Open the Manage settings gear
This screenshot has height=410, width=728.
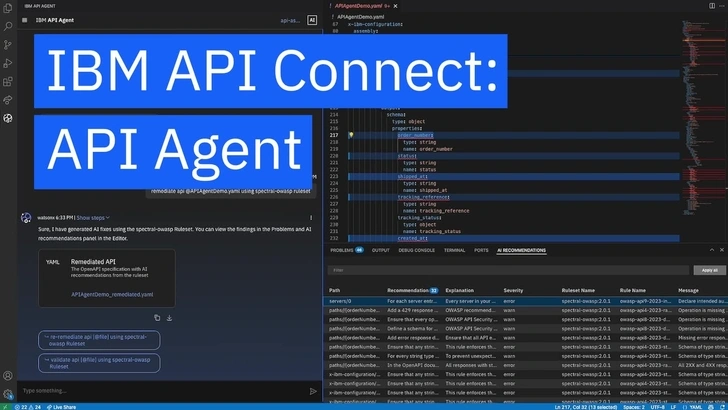[8, 394]
